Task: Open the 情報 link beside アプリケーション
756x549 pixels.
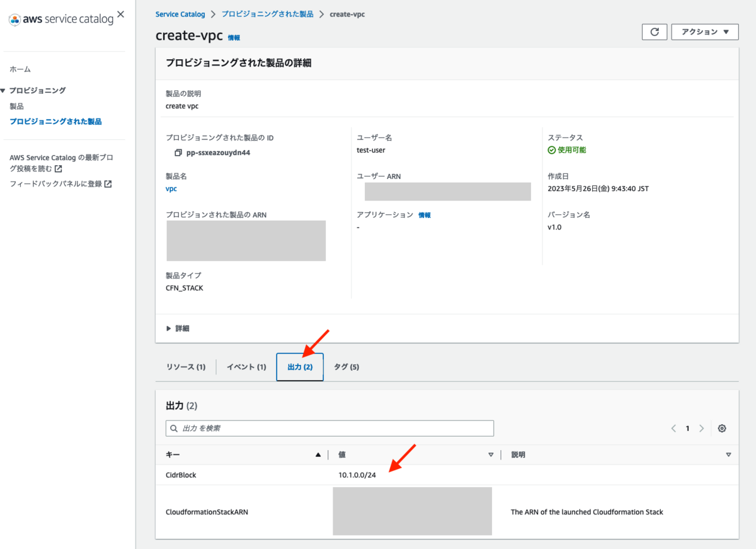Action: click(x=425, y=216)
